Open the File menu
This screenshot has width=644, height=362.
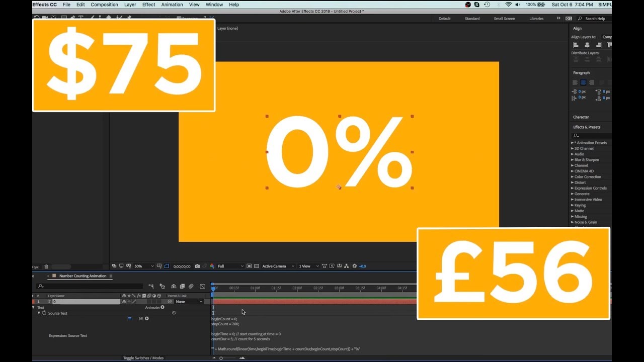66,5
